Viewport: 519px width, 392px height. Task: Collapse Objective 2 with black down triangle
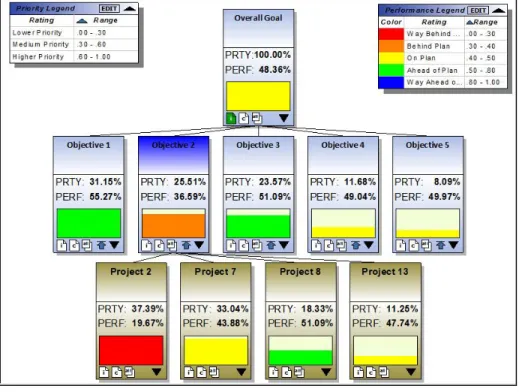pos(199,245)
